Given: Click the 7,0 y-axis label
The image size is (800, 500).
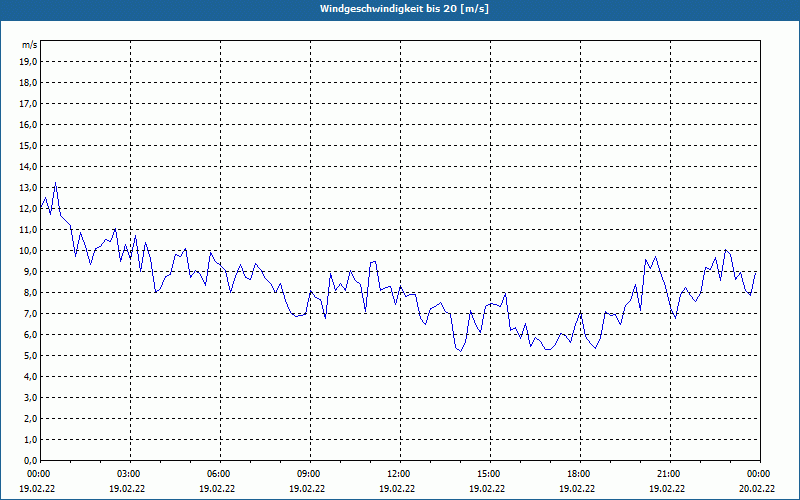Looking at the screenshot, I should tap(31, 314).
